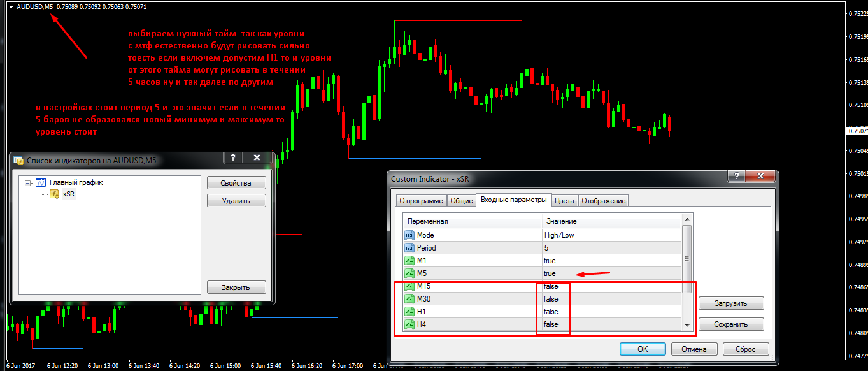Switch to the Цвета tab
Screen dimensions: 868x371
coord(564,200)
